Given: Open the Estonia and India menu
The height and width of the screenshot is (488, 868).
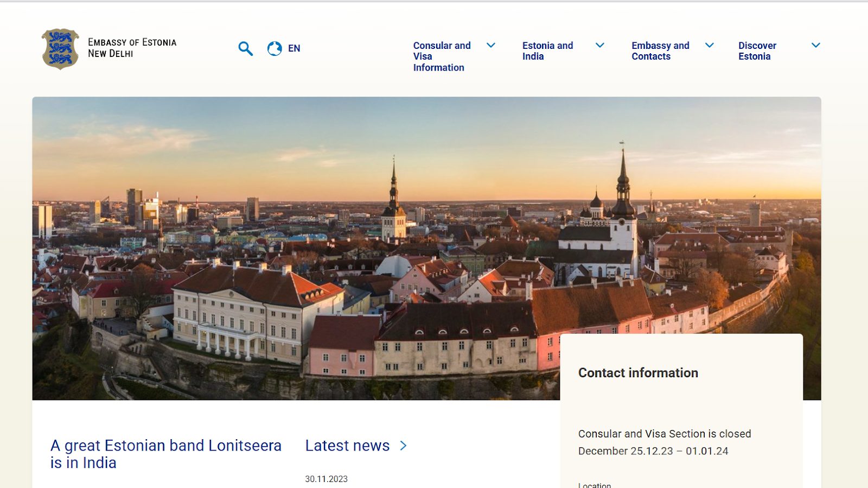Looking at the screenshot, I should click(547, 51).
